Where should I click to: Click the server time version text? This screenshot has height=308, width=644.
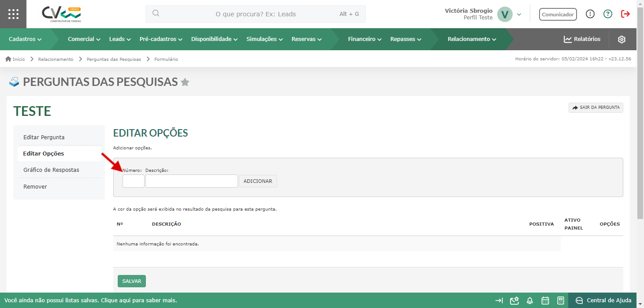pos(573,59)
